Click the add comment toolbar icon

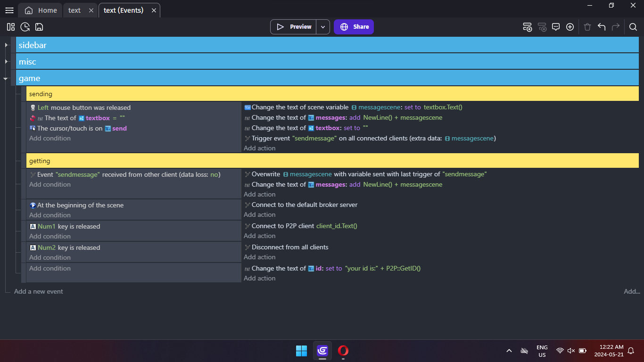tap(556, 27)
